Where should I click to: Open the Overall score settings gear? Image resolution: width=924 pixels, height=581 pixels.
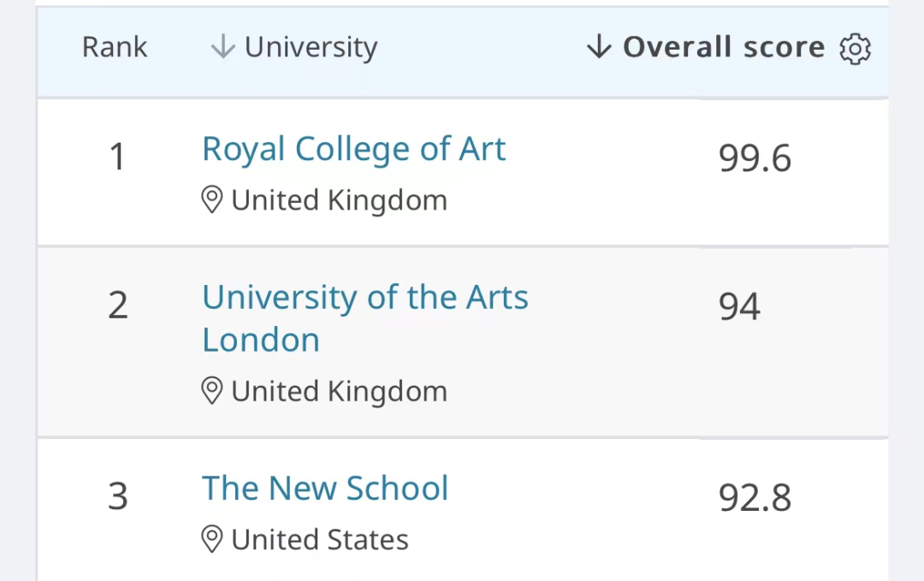tap(855, 48)
